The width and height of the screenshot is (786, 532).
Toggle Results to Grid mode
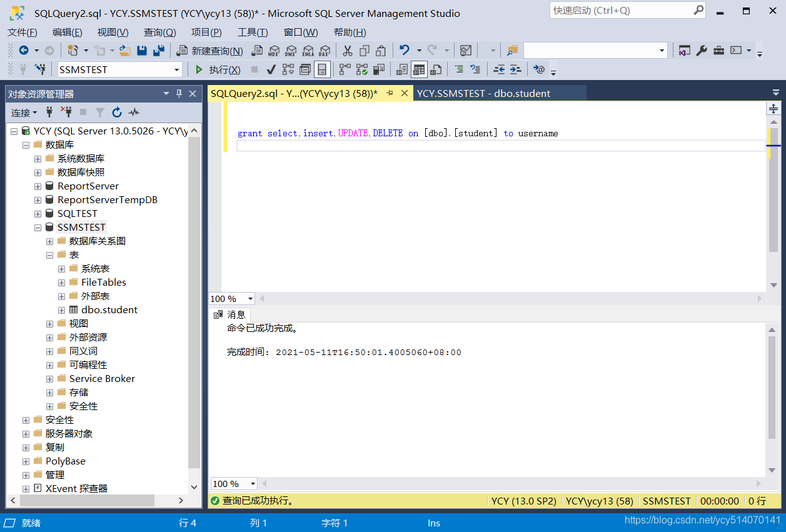(x=419, y=69)
